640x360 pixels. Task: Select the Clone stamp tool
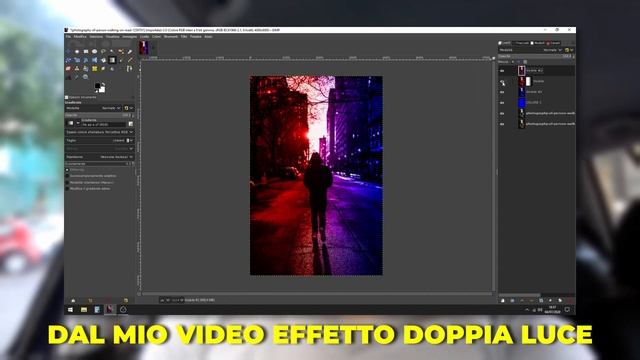pos(77,69)
